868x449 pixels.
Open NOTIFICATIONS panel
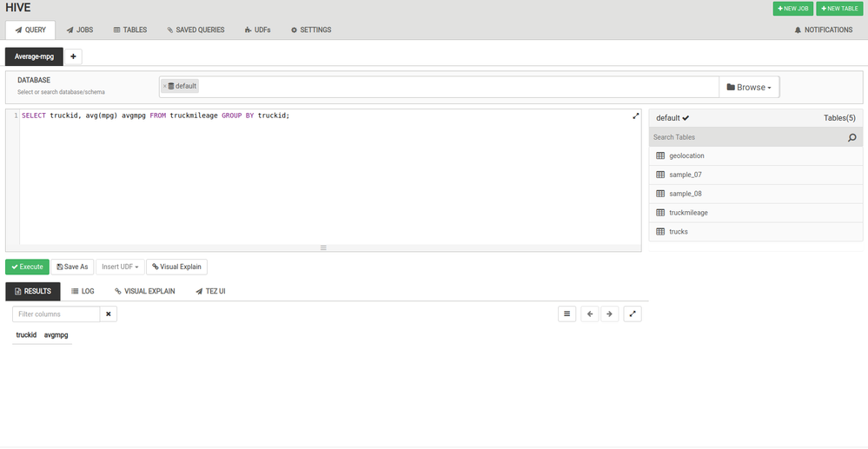pyautogui.click(x=823, y=30)
